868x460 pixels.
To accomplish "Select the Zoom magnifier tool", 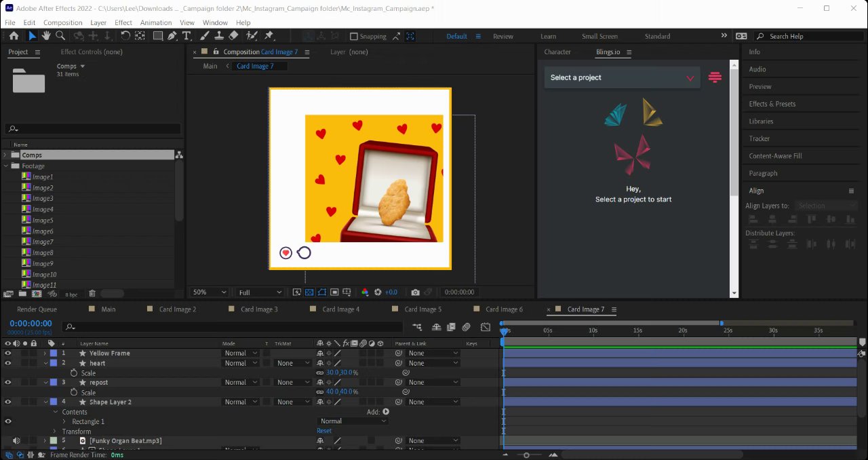I will 60,36.
